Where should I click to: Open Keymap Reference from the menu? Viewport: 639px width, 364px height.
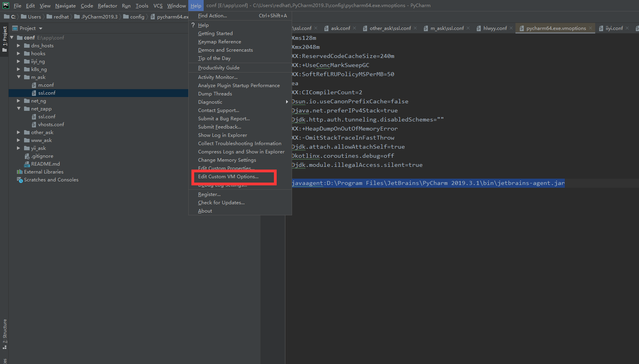pos(240,42)
